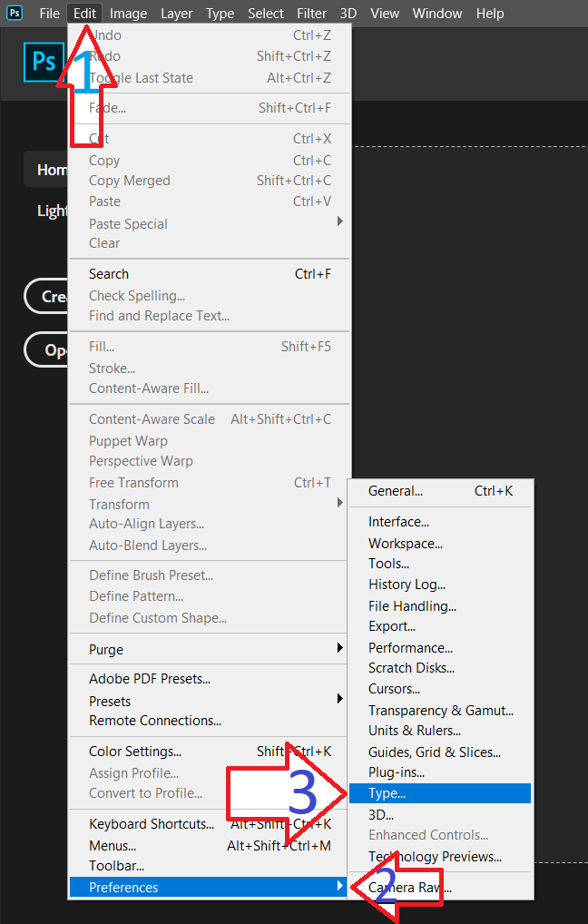This screenshot has height=924, width=588.
Task: Open Type... preferences in submenu
Action: click(440, 793)
